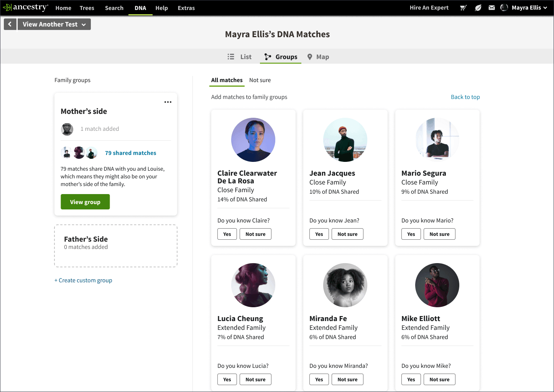Click the Ancestry logo

click(25, 7)
